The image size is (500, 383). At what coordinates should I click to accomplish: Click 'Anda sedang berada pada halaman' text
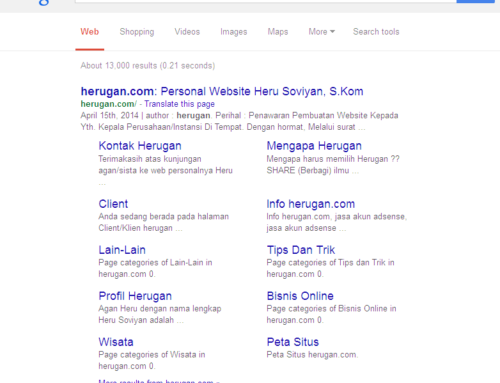click(x=164, y=216)
